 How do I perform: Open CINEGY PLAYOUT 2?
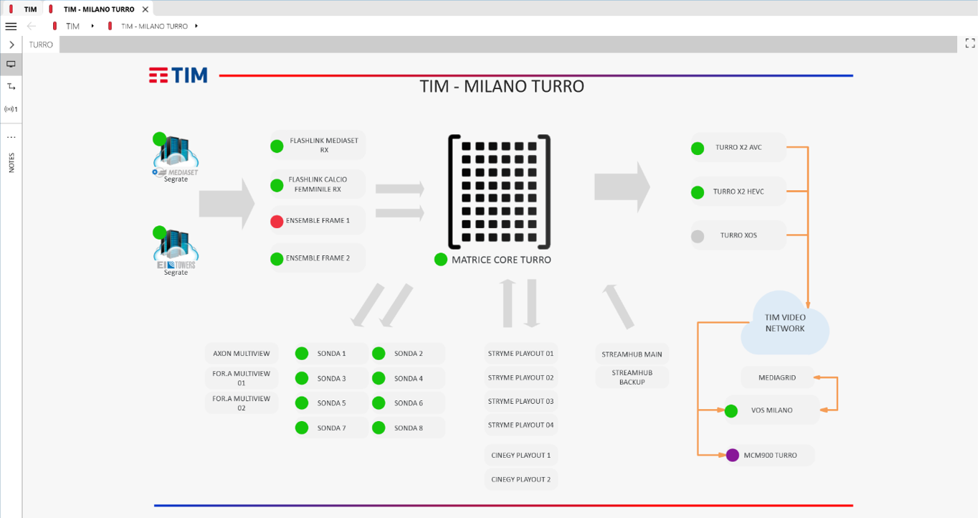coord(521,479)
